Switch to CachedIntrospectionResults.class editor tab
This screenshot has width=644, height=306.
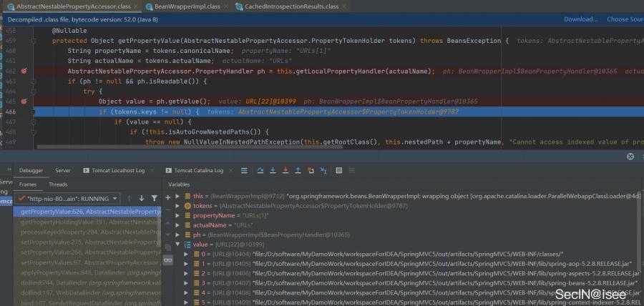[x=292, y=6]
